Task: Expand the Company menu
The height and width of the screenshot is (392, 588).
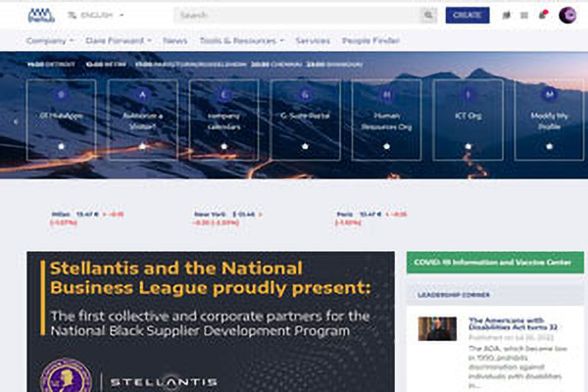Action: [x=50, y=40]
